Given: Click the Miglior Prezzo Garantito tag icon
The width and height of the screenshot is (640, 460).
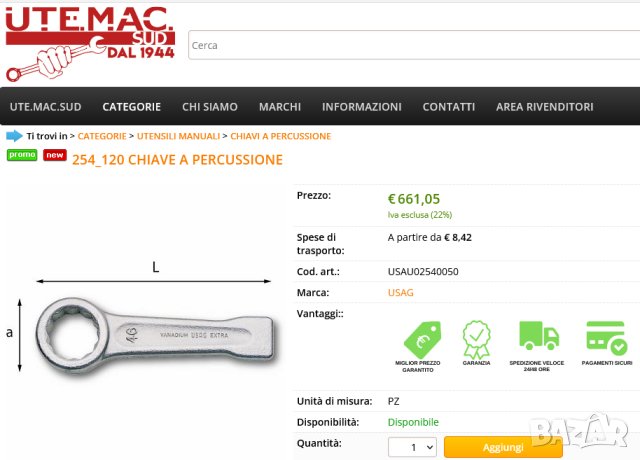Looking at the screenshot, I should [422, 340].
